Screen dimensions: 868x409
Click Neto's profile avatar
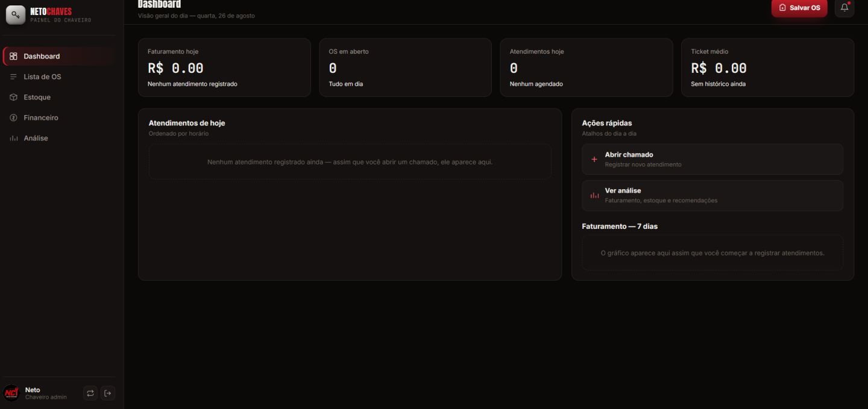pos(11,393)
